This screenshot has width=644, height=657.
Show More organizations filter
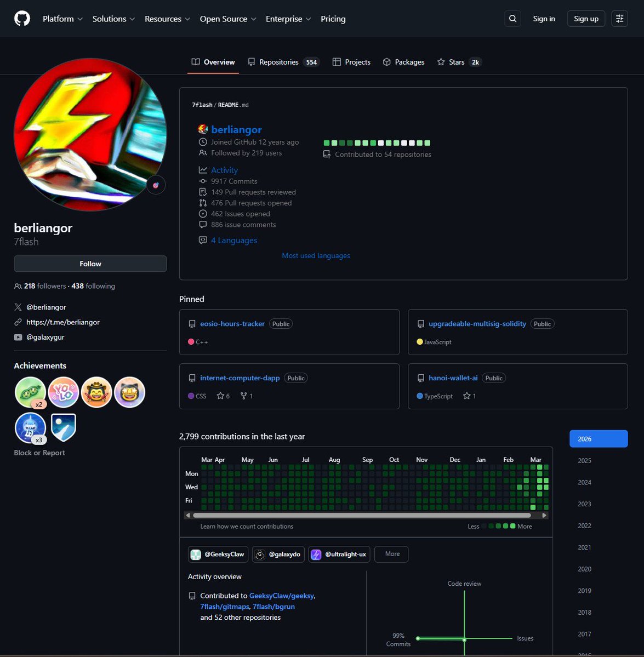coord(391,554)
